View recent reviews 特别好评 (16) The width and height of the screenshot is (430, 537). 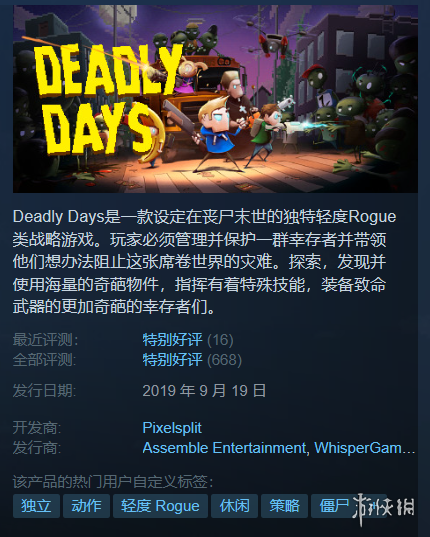(x=188, y=340)
